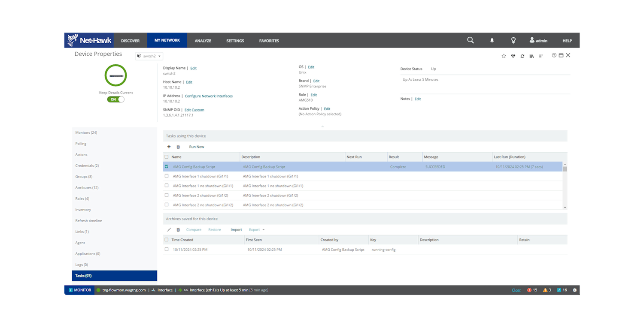Image resolution: width=644 pixels, height=328 pixels.
Task: Open the device health dashboard icon
Action: tap(513, 56)
